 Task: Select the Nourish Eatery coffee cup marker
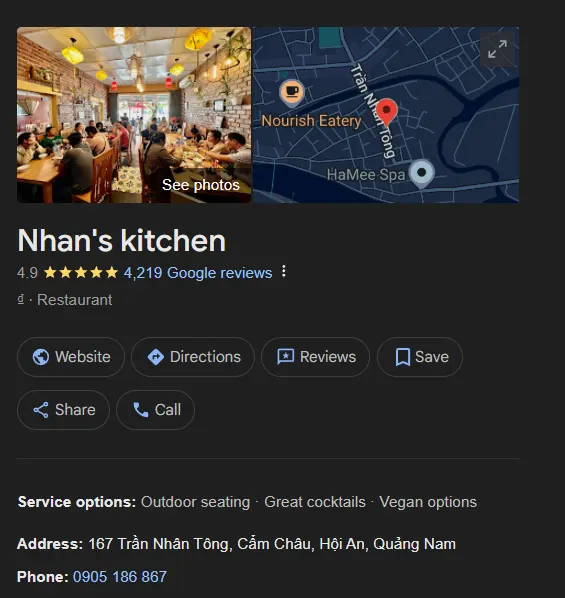point(292,92)
